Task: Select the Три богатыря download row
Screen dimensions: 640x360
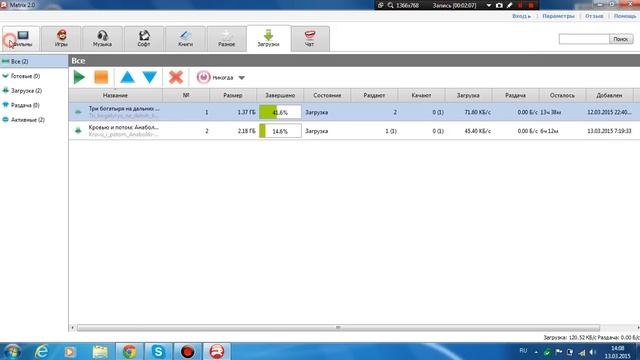Action: click(354, 112)
